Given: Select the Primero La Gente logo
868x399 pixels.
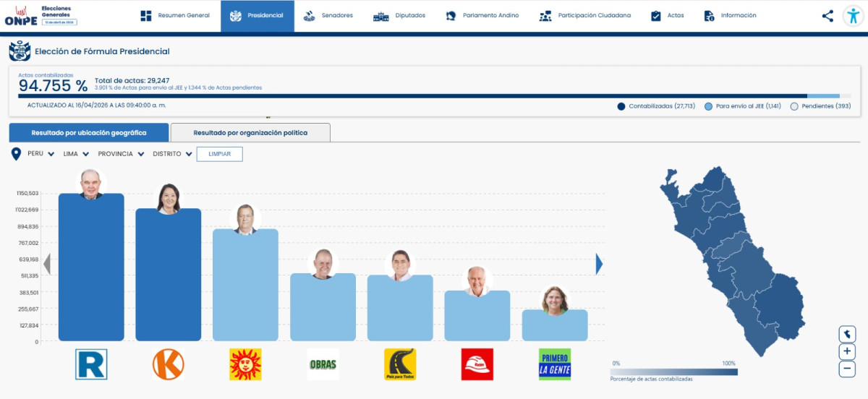Looking at the screenshot, I should click(555, 364).
